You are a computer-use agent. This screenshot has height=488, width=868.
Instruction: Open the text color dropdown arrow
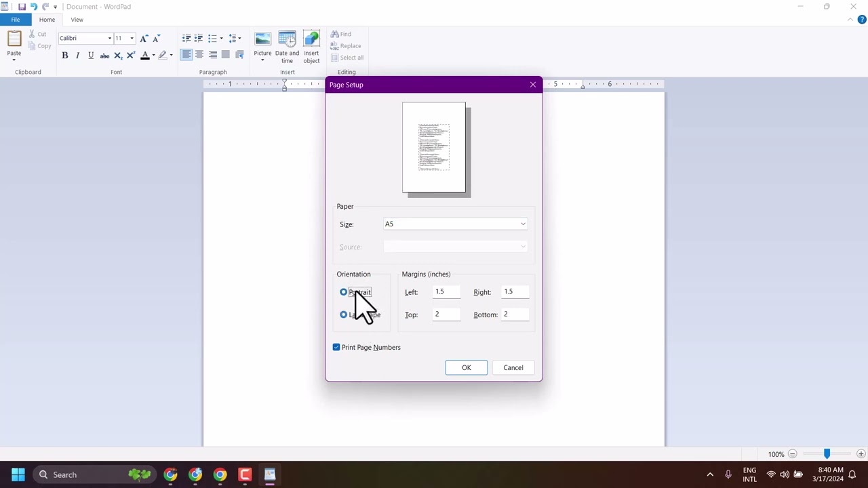[x=153, y=55]
